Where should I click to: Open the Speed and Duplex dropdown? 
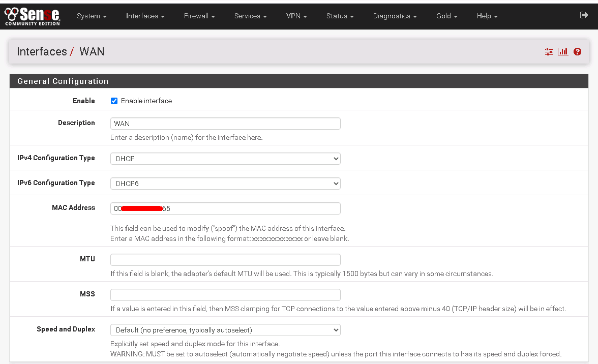click(x=225, y=330)
